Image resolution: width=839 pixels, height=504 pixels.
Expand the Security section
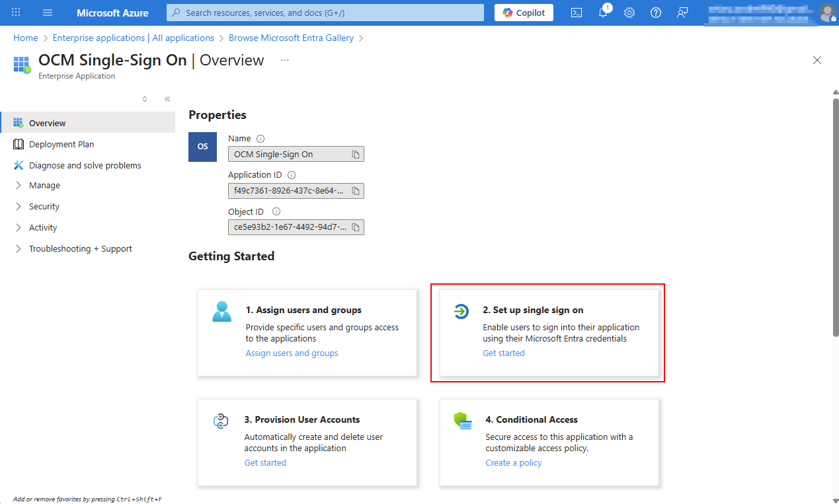18,207
